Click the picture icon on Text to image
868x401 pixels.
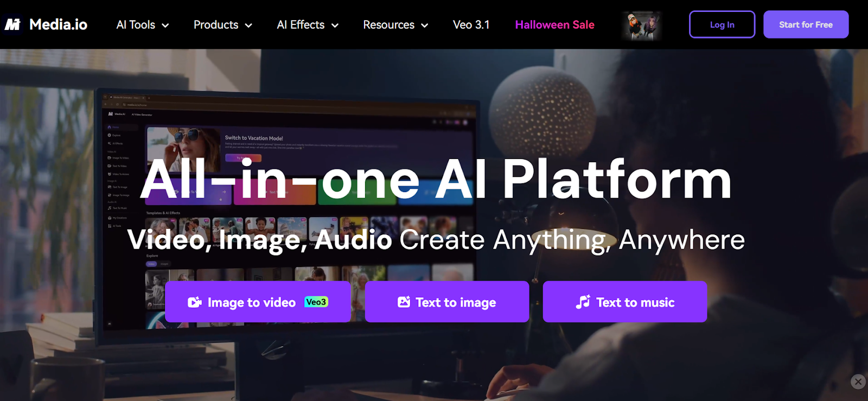click(x=404, y=302)
